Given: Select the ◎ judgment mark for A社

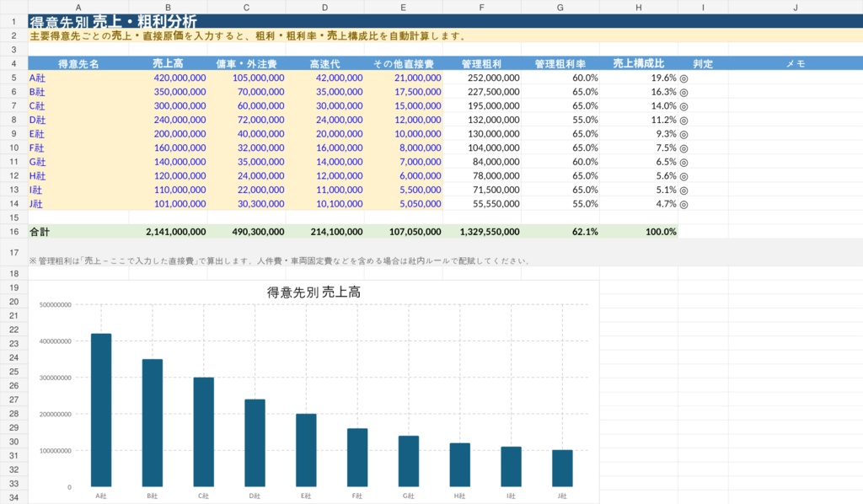Looking at the screenshot, I should (683, 78).
